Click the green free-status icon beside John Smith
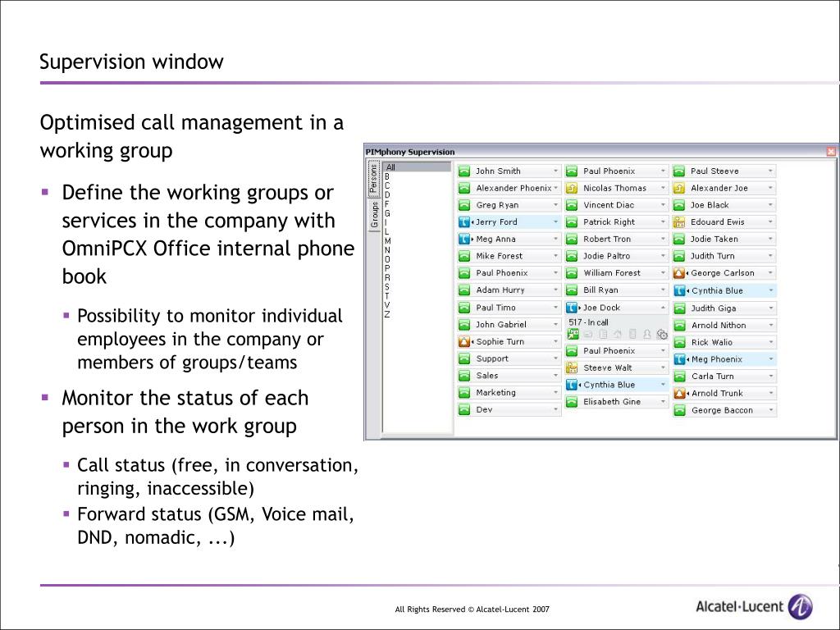 click(x=464, y=171)
